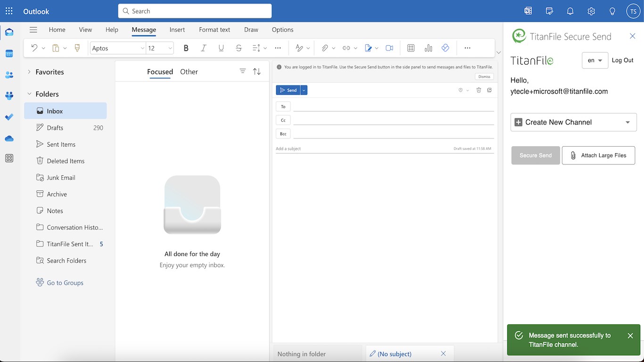644x362 pixels.
Task: Toggle strikethrough formatting
Action: point(239,48)
